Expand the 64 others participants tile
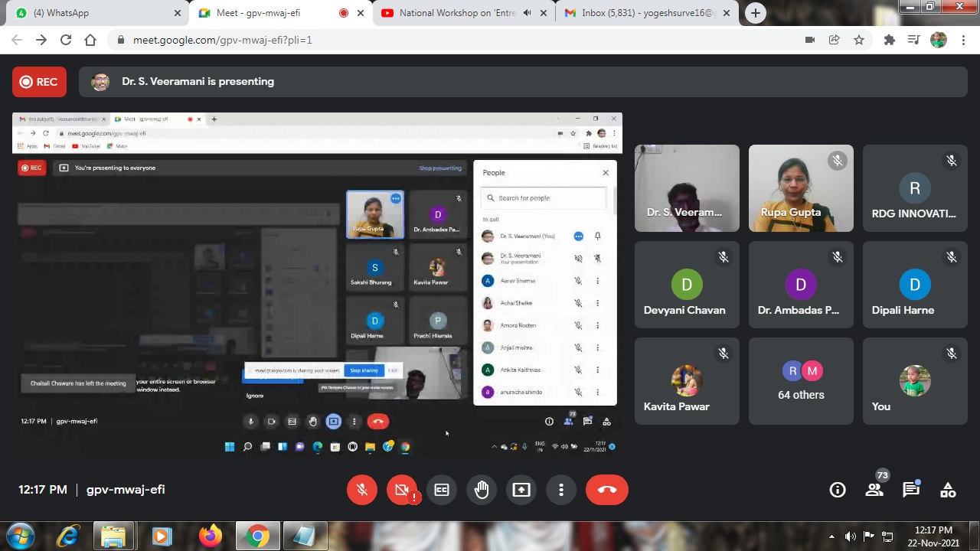 [x=801, y=381]
